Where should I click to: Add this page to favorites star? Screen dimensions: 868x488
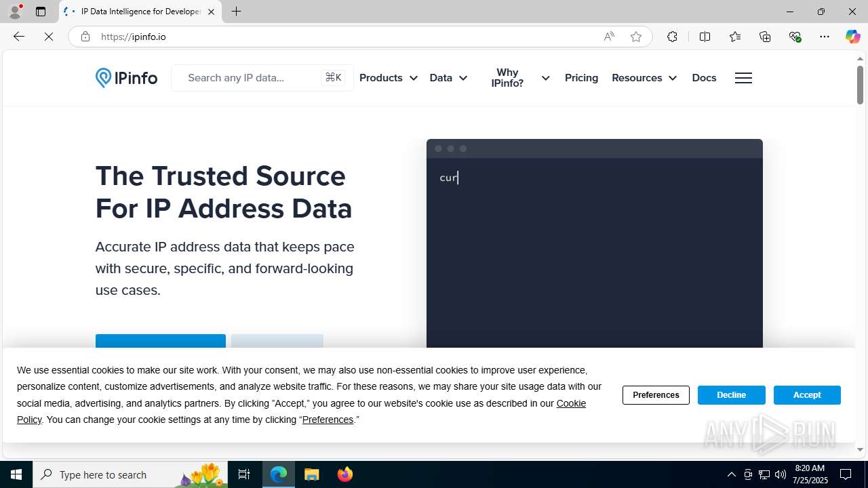click(x=636, y=37)
